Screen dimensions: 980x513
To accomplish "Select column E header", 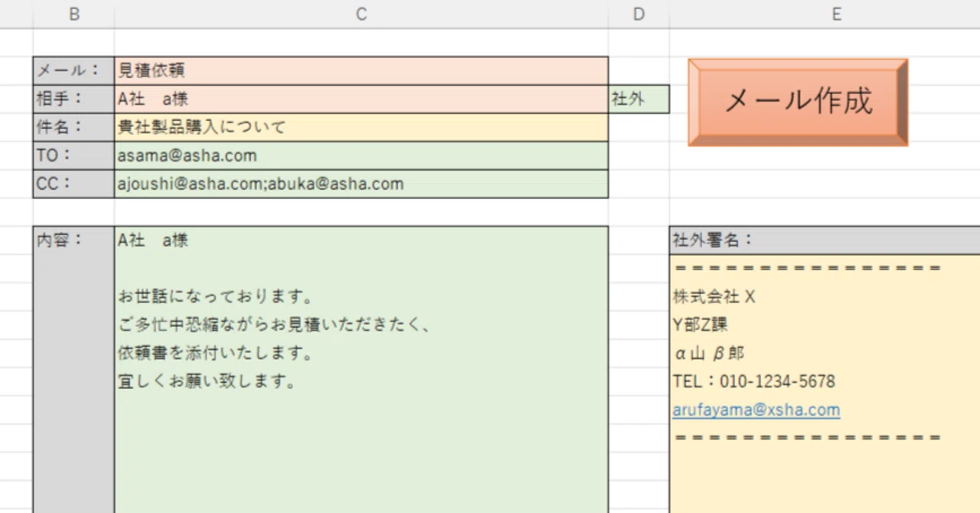I will point(837,15).
